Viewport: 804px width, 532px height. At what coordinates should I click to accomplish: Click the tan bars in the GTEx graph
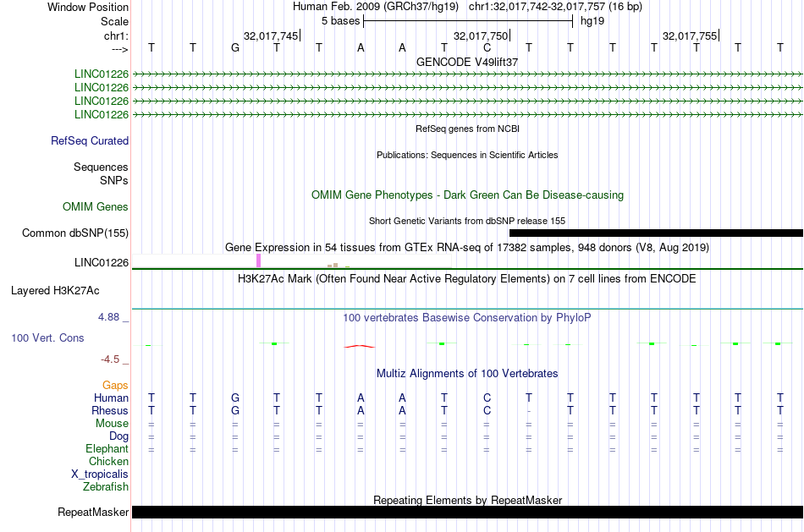pyautogui.click(x=333, y=266)
